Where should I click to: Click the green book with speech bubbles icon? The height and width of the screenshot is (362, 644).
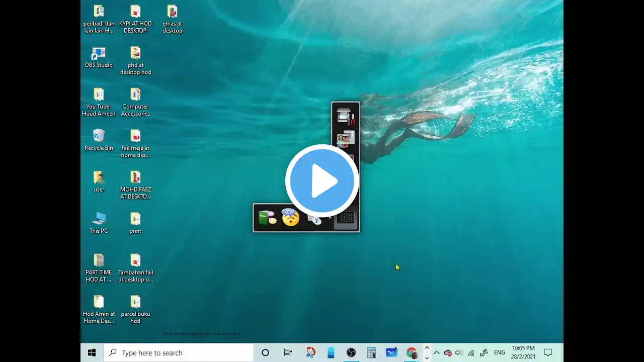[267, 218]
